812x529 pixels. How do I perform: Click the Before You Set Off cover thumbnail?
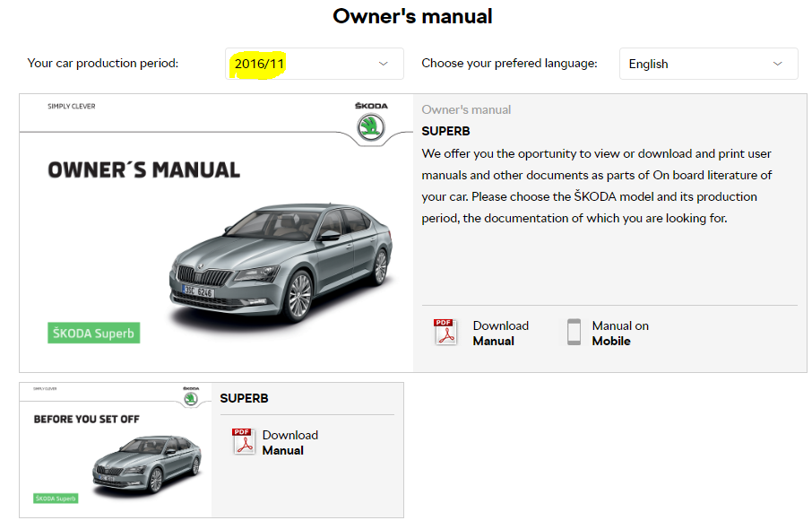pyautogui.click(x=116, y=450)
